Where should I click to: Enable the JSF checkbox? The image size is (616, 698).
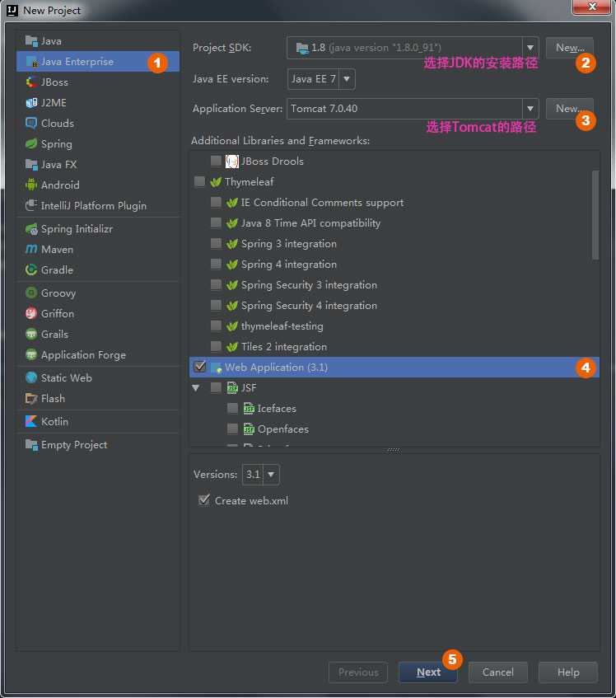(216, 387)
